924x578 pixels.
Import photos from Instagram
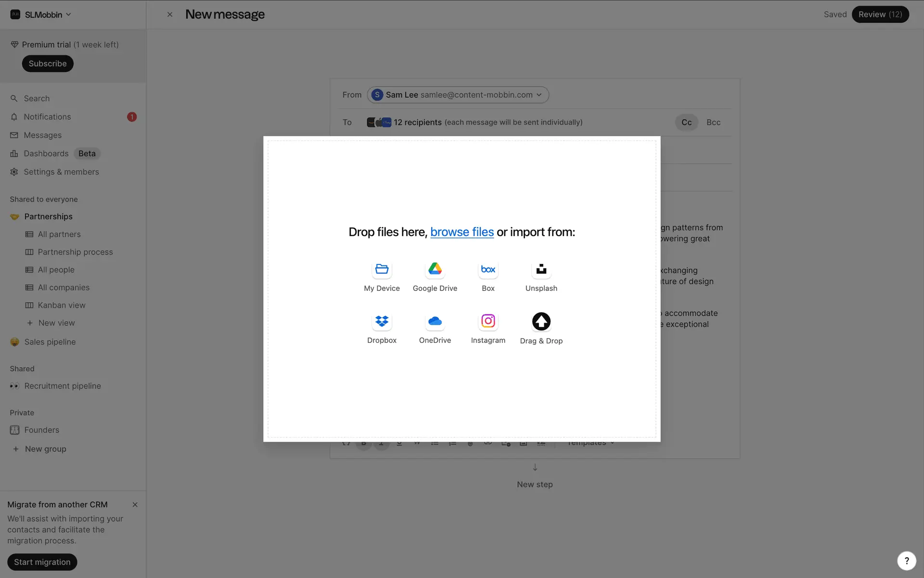[x=488, y=321]
